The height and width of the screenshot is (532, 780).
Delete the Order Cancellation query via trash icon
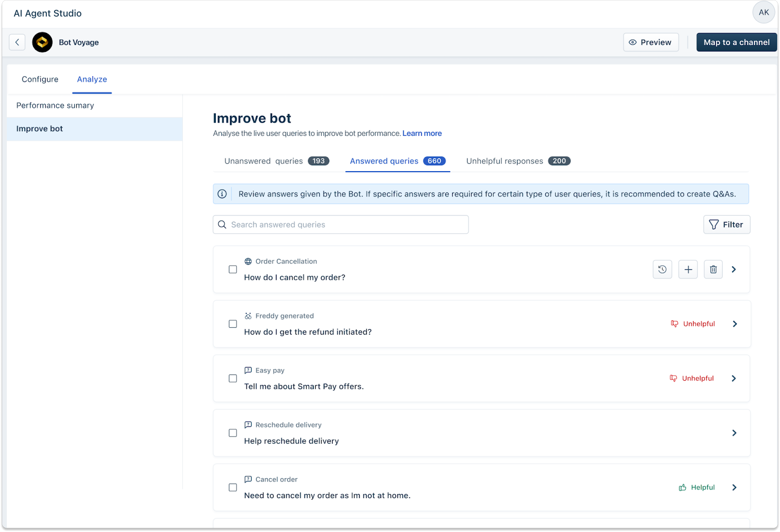point(713,269)
